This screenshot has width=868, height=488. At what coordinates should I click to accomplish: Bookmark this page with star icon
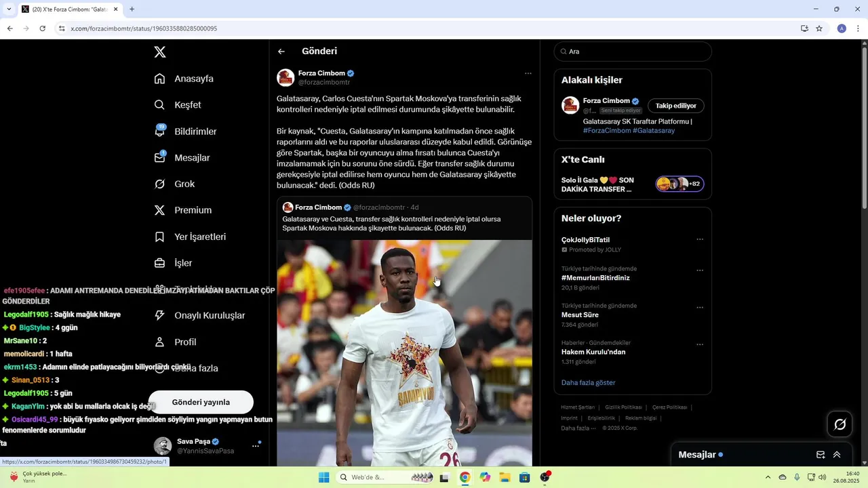pos(819,28)
